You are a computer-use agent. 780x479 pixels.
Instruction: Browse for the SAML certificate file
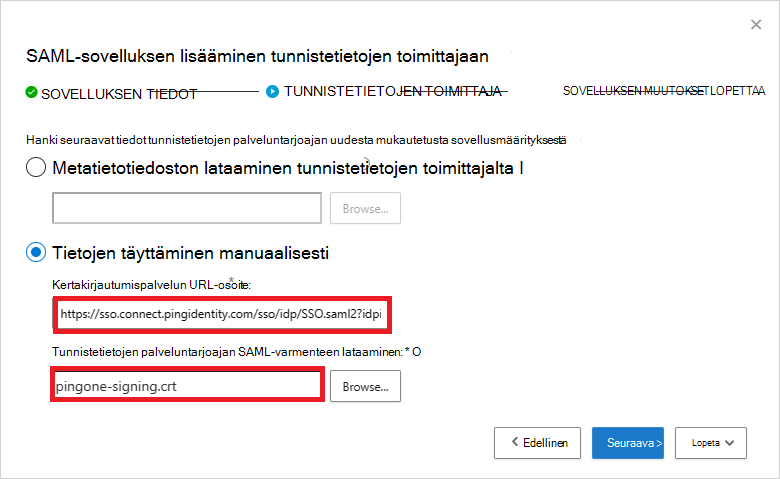[365, 386]
